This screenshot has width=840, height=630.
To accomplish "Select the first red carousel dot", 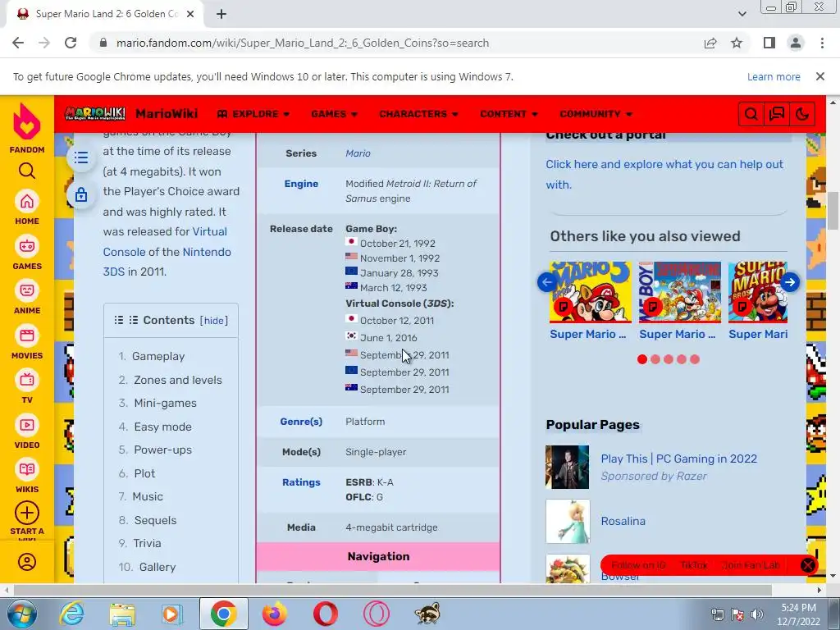I will pyautogui.click(x=642, y=359).
